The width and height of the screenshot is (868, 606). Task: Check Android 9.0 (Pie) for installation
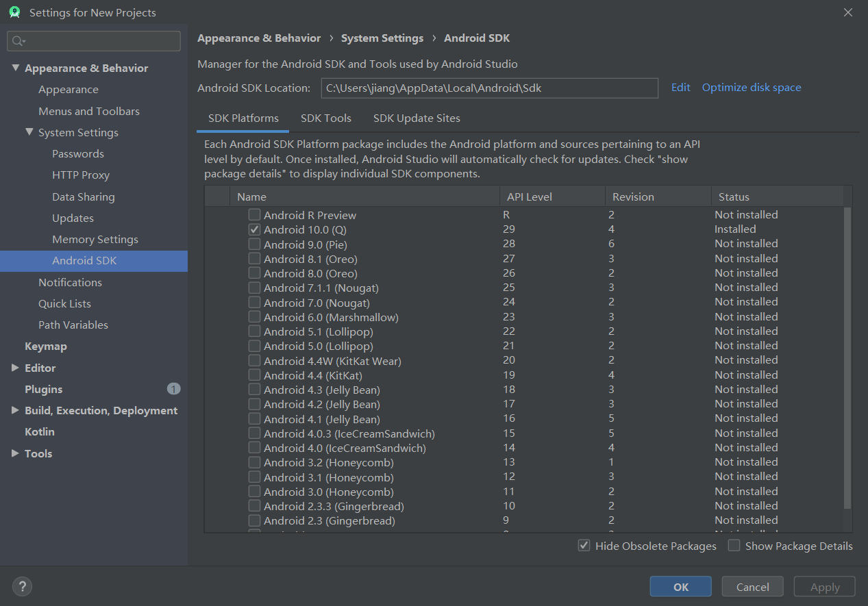(x=254, y=244)
